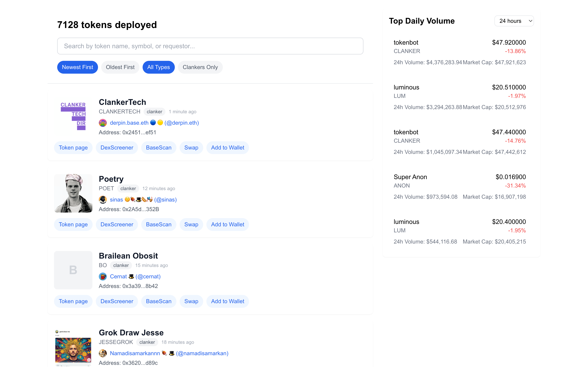Select the luminous $20.400000 volume entry
The width and height of the screenshot is (588, 367).
click(x=459, y=232)
